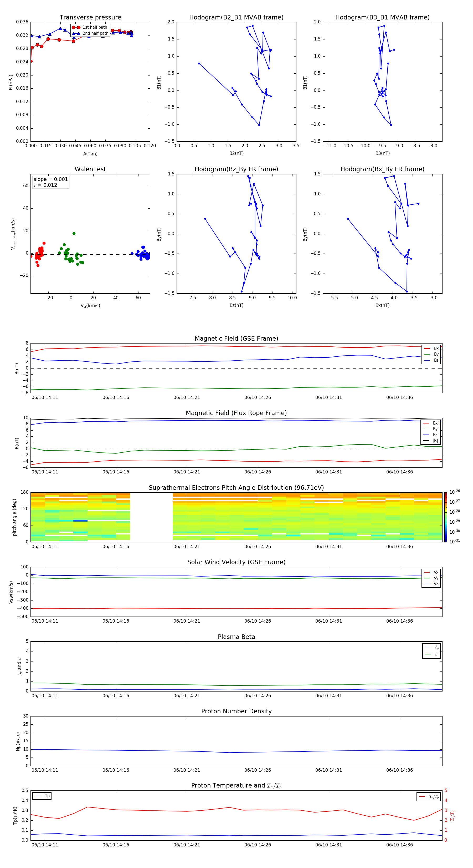473x868 pixels.
Task: Click the 'pitch angle (deg)' axis label
Action: pyautogui.click(x=14, y=517)
